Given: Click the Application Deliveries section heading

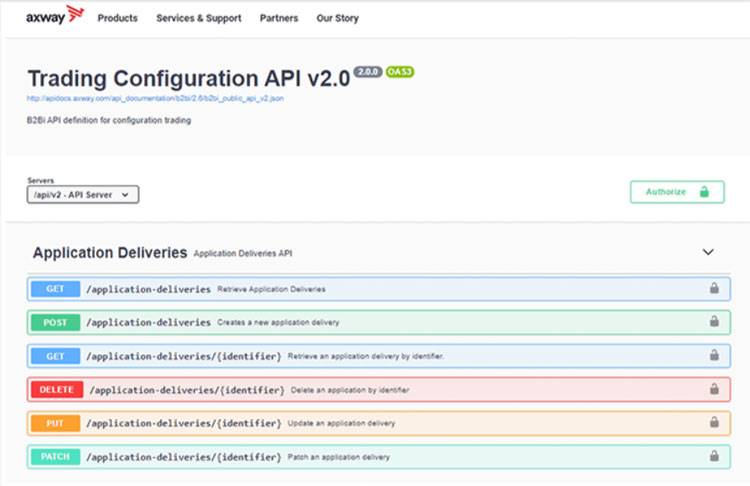Looking at the screenshot, I should tap(110, 253).
